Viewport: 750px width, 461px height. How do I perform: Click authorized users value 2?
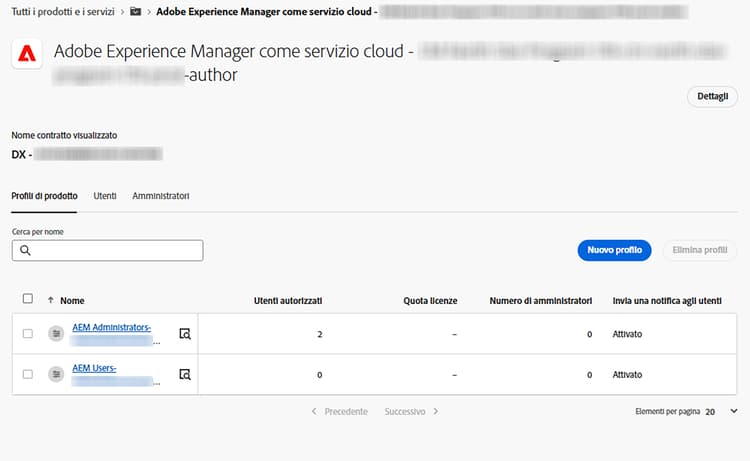tap(320, 334)
